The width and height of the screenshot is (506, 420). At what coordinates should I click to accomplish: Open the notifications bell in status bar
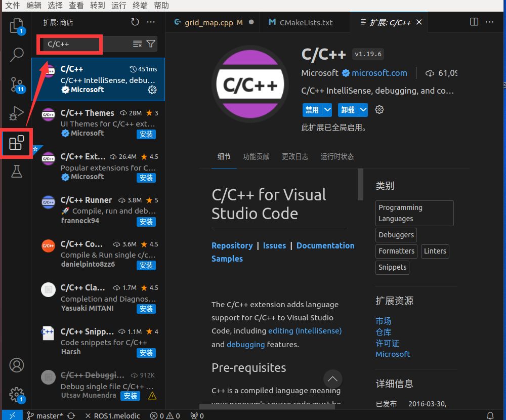click(490, 415)
